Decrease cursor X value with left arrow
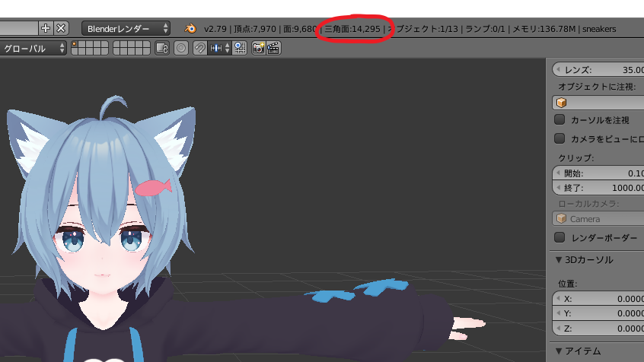Screen dimensions: 644x362 point(558,299)
